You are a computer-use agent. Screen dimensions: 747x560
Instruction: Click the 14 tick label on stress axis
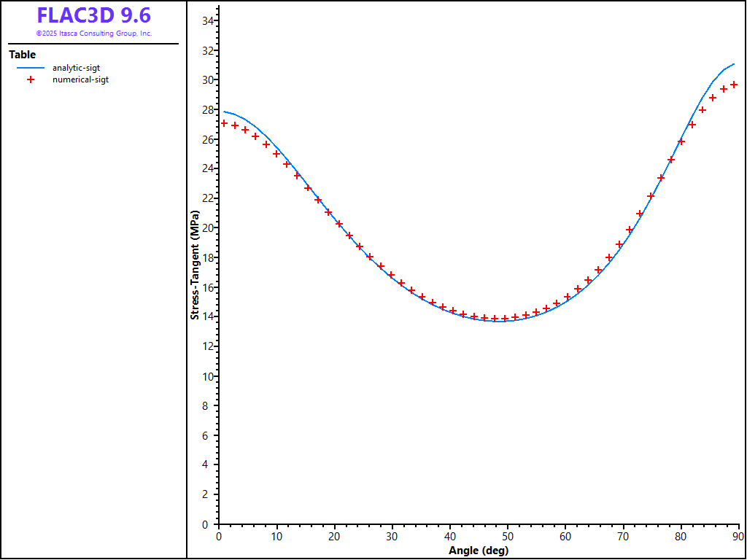pyautogui.click(x=207, y=316)
